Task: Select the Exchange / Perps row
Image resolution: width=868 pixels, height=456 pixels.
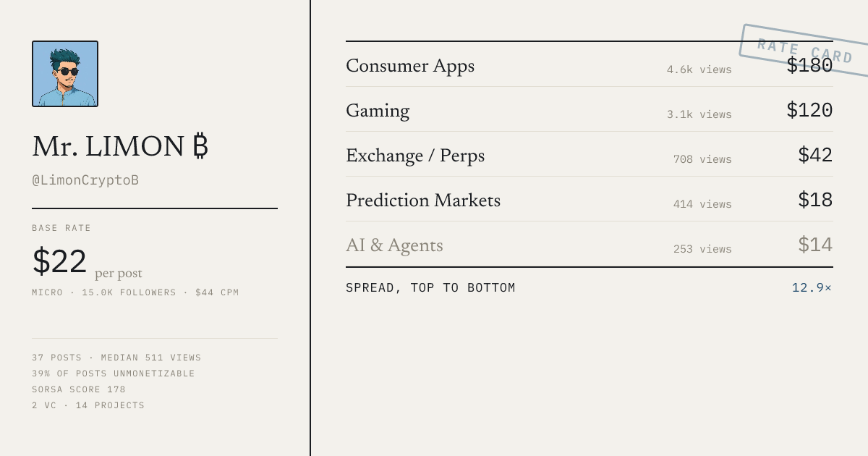Action: 590,154
